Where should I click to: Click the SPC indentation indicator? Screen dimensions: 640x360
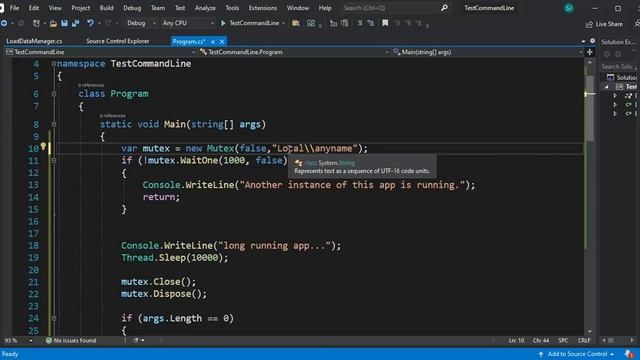tap(563, 340)
